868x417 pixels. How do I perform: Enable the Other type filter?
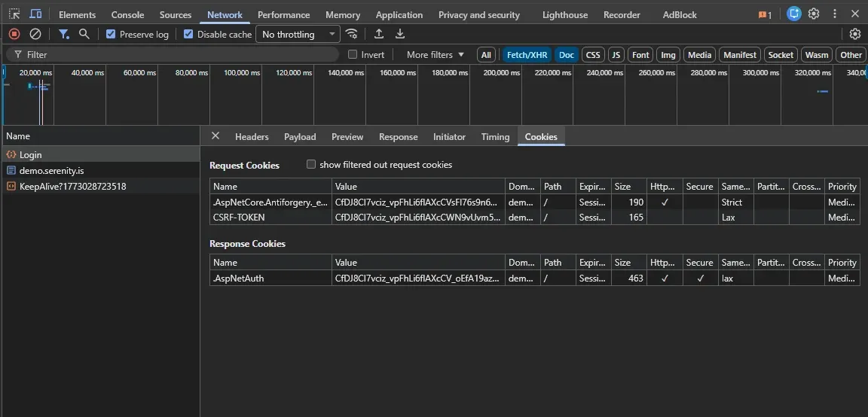pyautogui.click(x=851, y=55)
